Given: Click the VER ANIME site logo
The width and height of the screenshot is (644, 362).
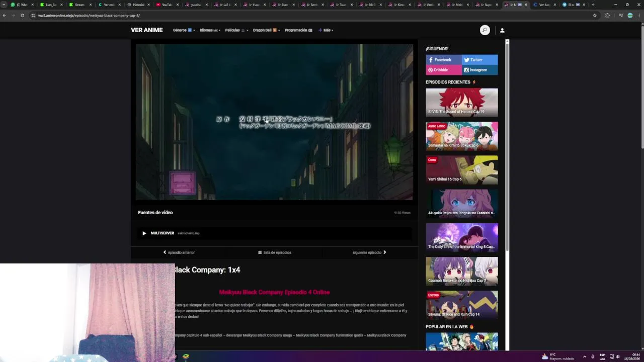Looking at the screenshot, I should pos(146,30).
